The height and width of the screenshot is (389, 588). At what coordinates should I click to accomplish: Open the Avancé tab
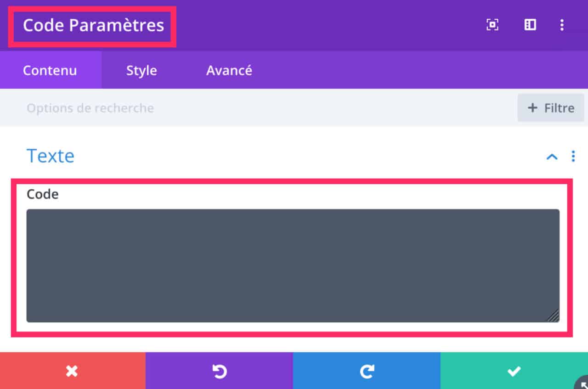229,70
